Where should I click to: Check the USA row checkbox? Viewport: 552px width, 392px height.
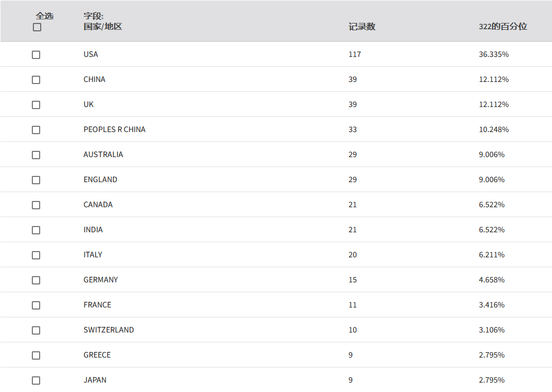[x=36, y=55]
